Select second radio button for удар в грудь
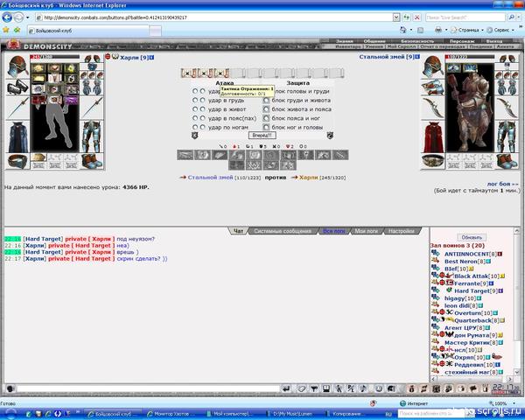Viewport: 525px width, 420px height. [x=203, y=100]
